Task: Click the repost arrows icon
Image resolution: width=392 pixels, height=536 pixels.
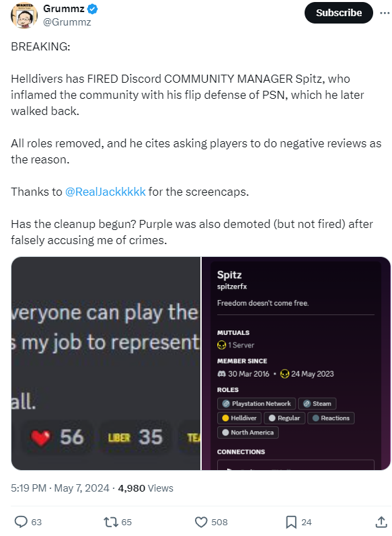Action: click(110, 522)
